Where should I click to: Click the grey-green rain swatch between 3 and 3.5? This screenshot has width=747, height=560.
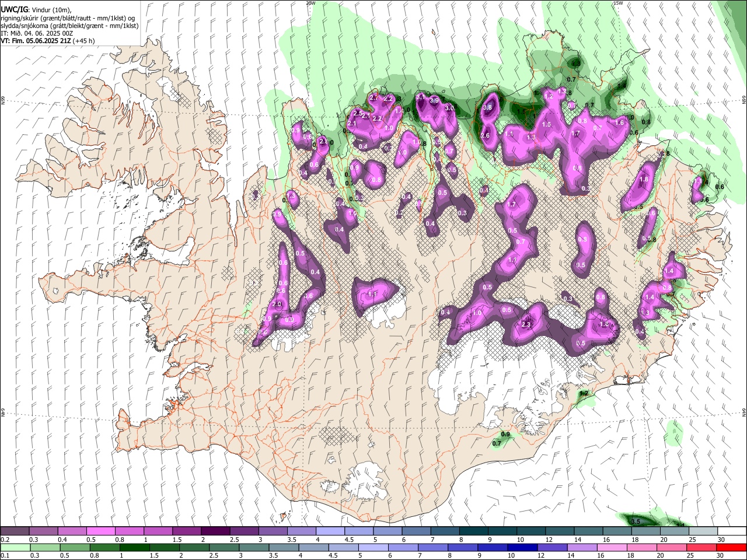point(254,547)
